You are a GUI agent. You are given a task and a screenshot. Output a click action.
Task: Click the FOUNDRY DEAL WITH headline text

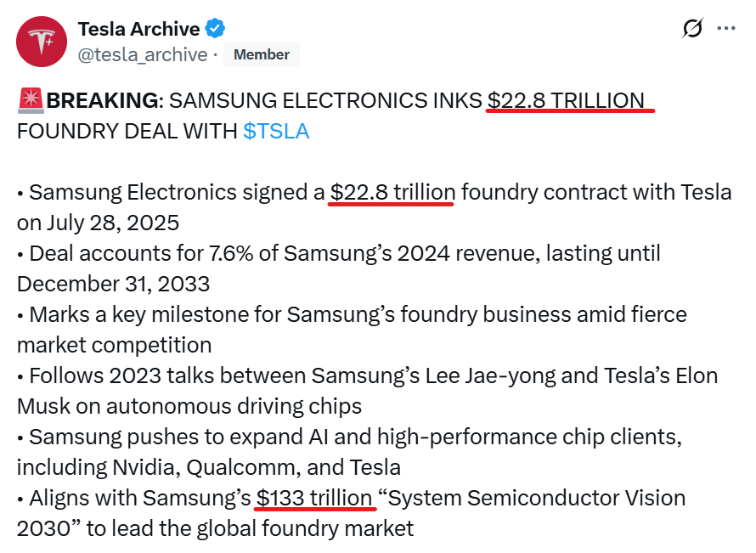point(127,131)
